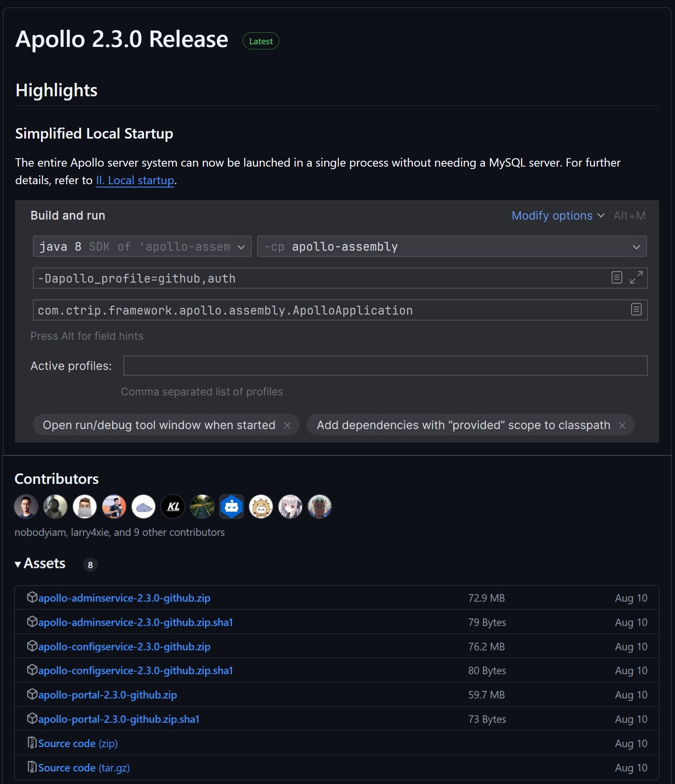Screen dimensions: 675x784
Task: Click the VM options insert-macro list icon
Action: (617, 278)
